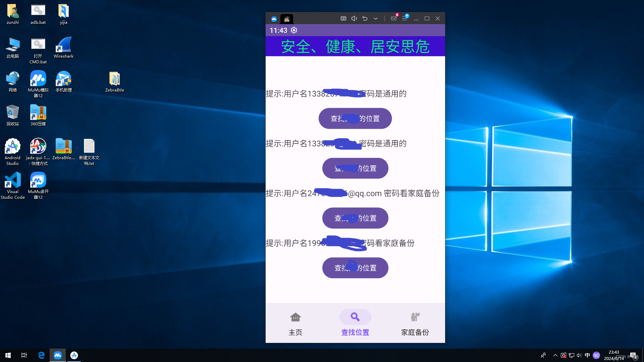Show hidden system tray icons chevron
Viewport: 644px width, 362px height.
(555, 355)
